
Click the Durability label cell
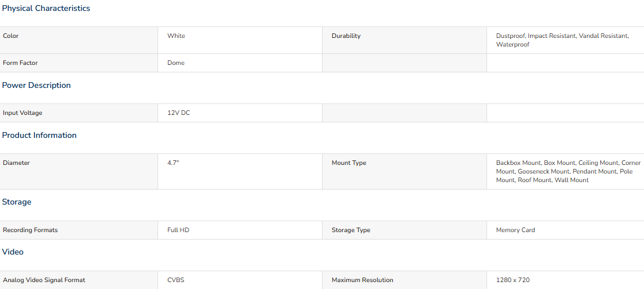click(404, 40)
